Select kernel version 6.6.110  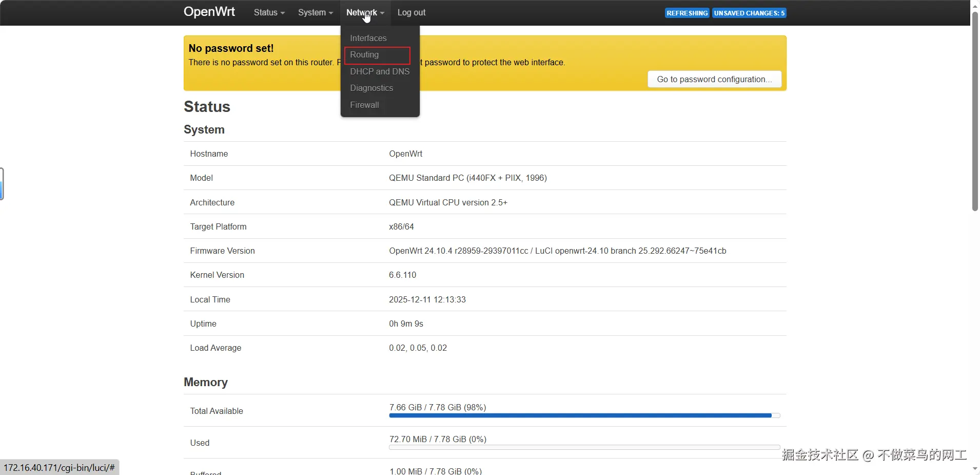[x=402, y=275]
